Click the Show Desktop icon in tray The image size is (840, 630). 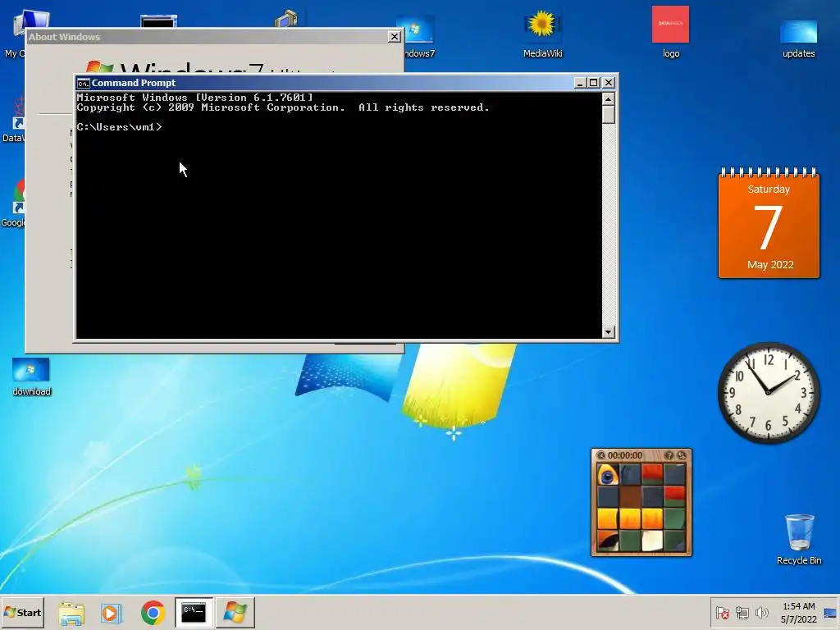830,614
